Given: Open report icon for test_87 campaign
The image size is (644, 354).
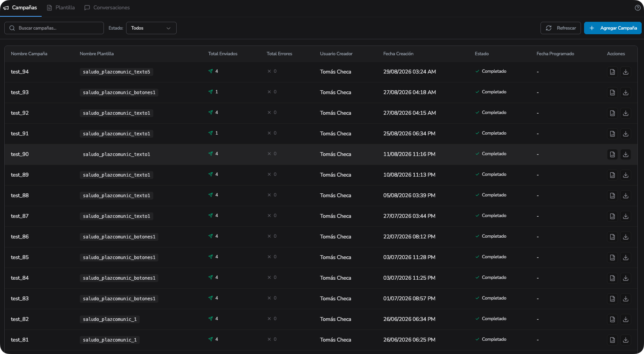Looking at the screenshot, I should 612,216.
